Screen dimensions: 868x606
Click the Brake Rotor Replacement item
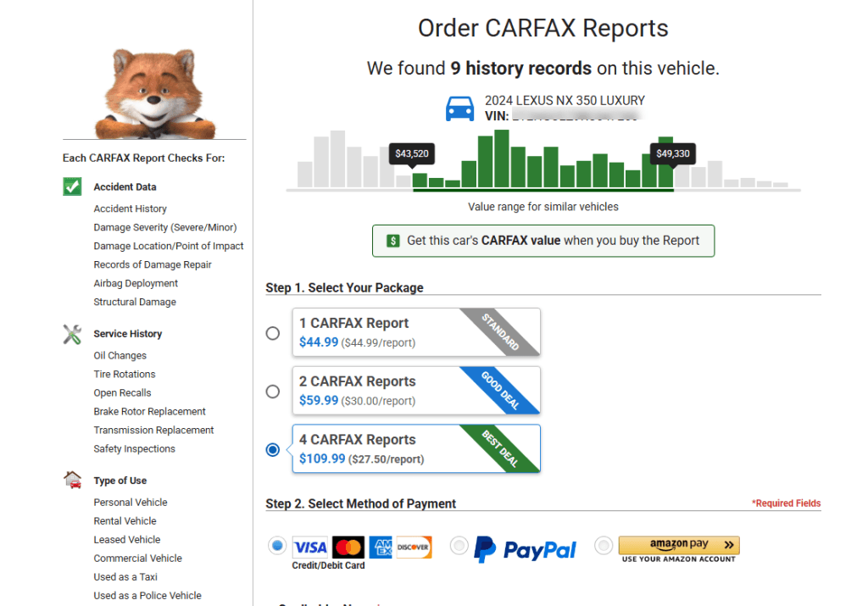149,411
